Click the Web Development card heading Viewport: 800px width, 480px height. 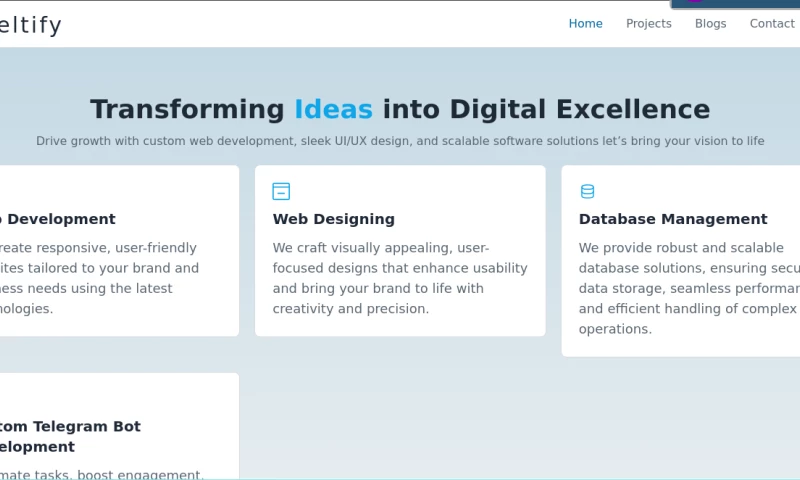[x=58, y=219]
